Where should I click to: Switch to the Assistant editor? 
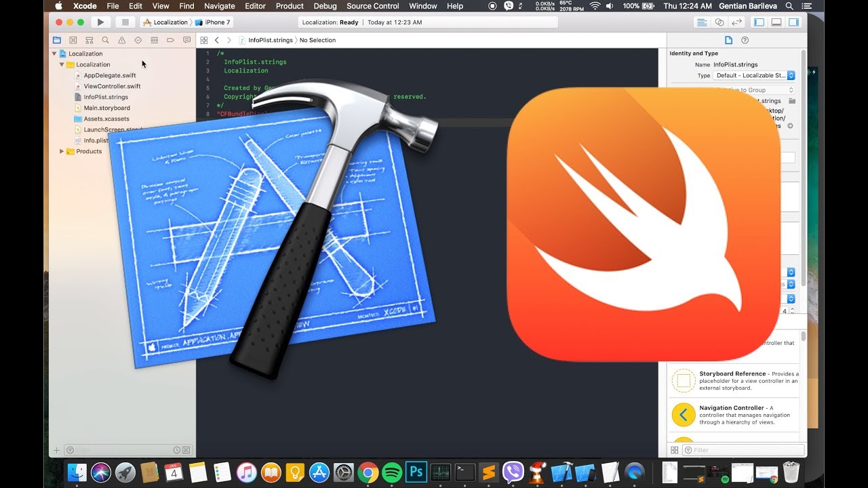719,22
